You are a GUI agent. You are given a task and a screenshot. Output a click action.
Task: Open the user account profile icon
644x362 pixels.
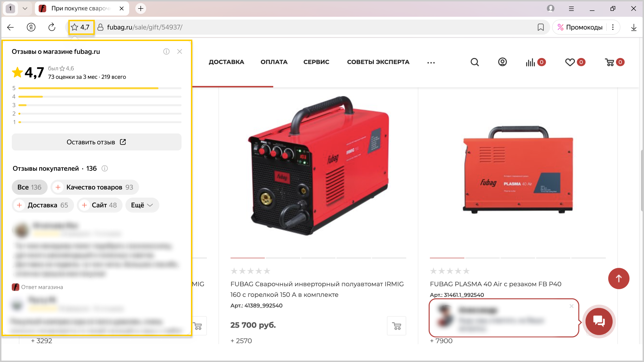pyautogui.click(x=502, y=62)
